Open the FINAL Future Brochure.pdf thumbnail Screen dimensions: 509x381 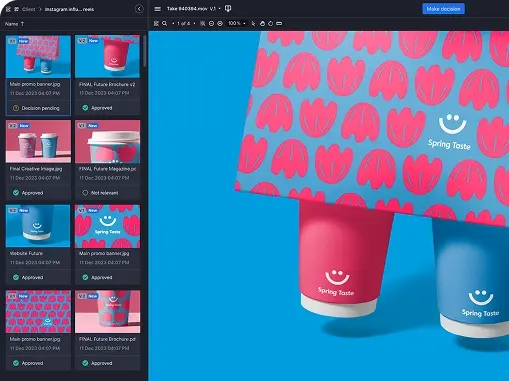coord(107,311)
